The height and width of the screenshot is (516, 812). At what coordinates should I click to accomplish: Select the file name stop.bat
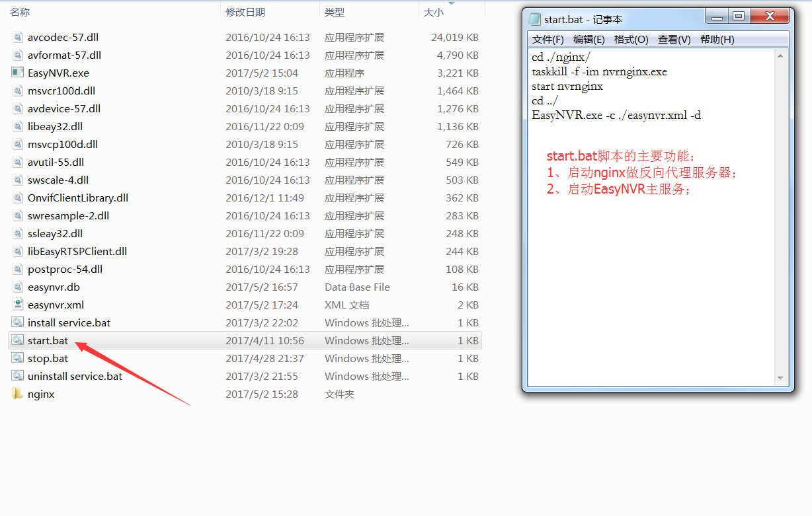[48, 358]
